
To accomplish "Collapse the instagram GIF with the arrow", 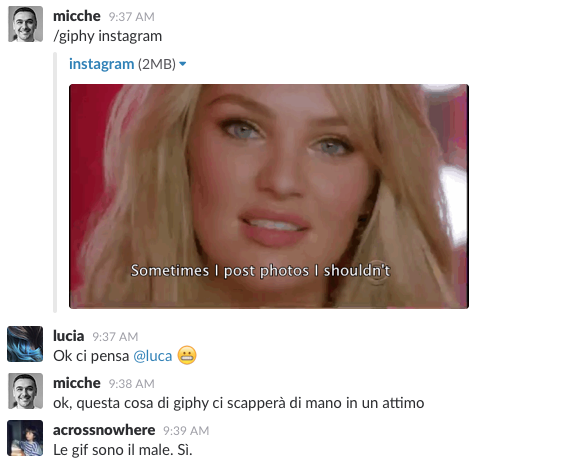I will click(x=182, y=64).
